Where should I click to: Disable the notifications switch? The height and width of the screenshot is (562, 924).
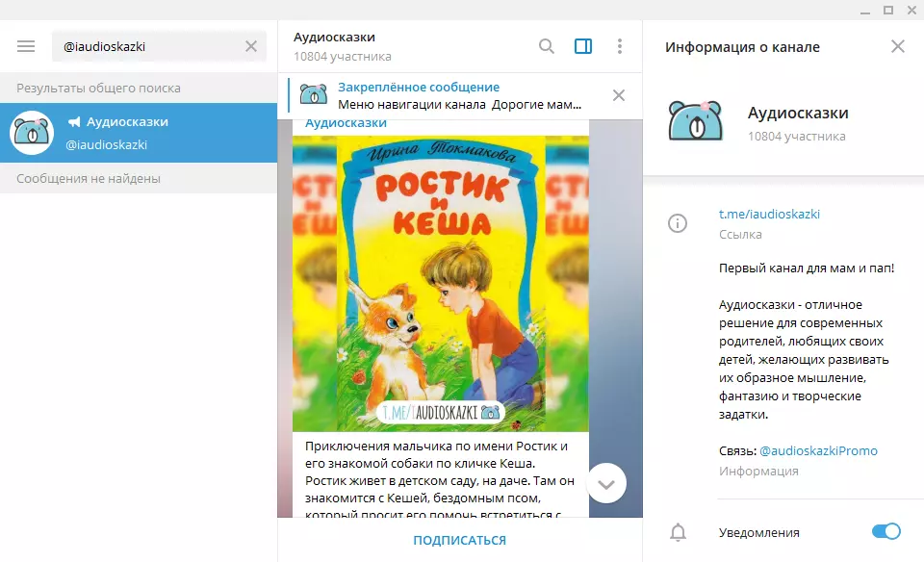(x=885, y=531)
